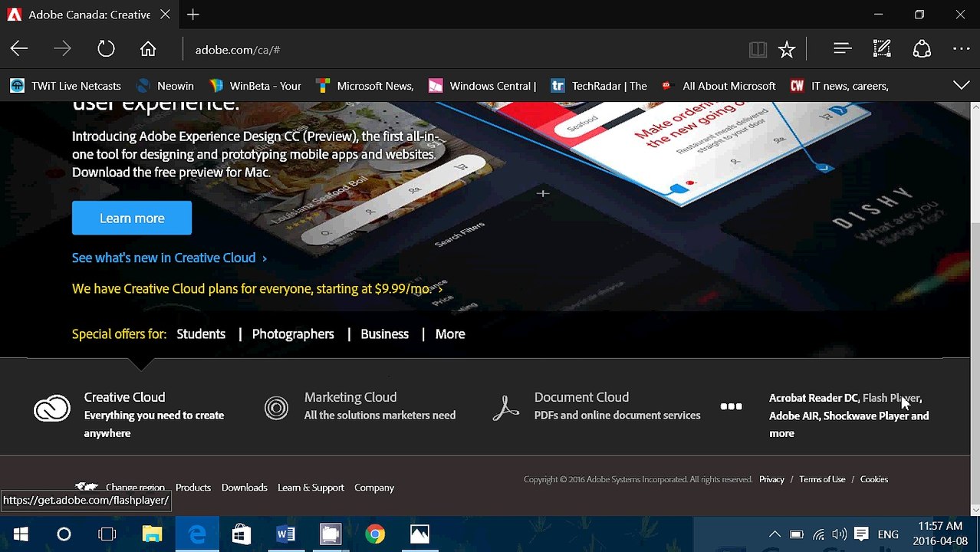Open File Explorer from taskbar
This screenshot has height=552, width=980.
pyautogui.click(x=152, y=534)
